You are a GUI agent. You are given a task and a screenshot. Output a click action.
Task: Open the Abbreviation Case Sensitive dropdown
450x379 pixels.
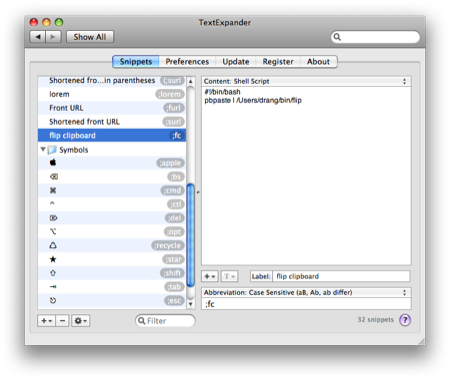306,293
